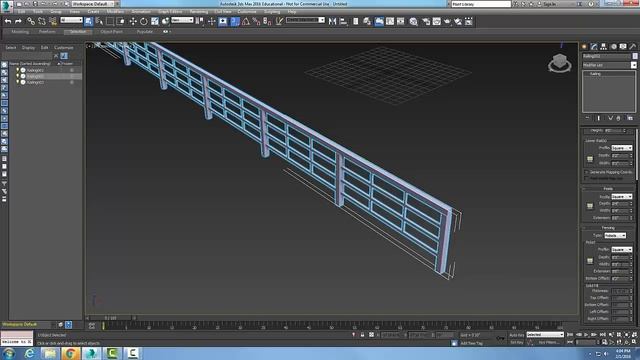Open the Create command panel tab
The width and height of the screenshot is (640, 360).
pos(584,47)
